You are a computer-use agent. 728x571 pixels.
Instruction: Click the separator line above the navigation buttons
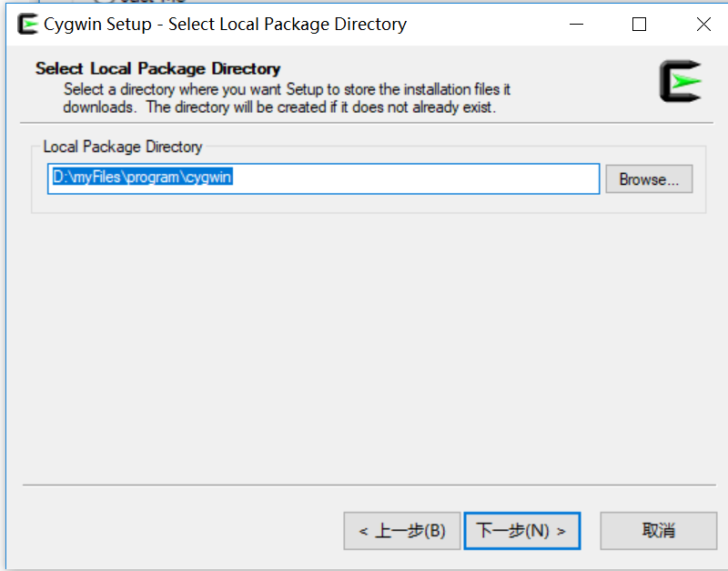tap(364, 485)
